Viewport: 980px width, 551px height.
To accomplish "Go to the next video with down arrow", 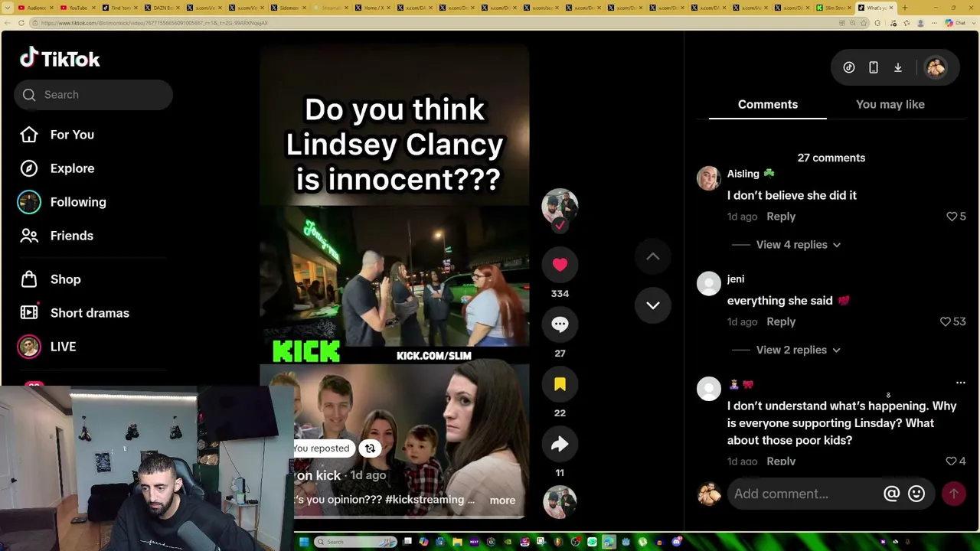I will (653, 305).
